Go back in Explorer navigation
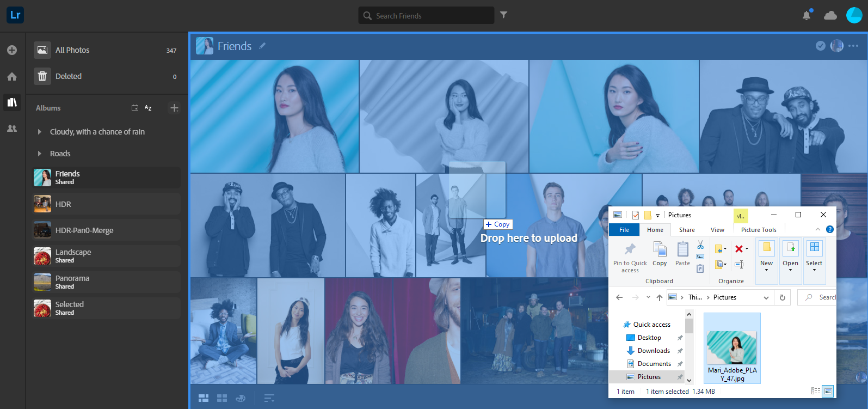The height and width of the screenshot is (409, 868). (619, 297)
